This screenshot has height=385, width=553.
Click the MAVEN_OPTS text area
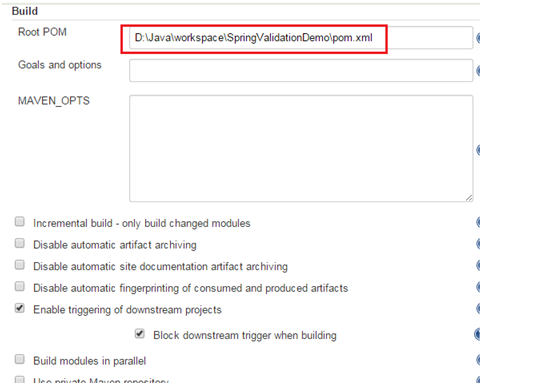coord(301,148)
